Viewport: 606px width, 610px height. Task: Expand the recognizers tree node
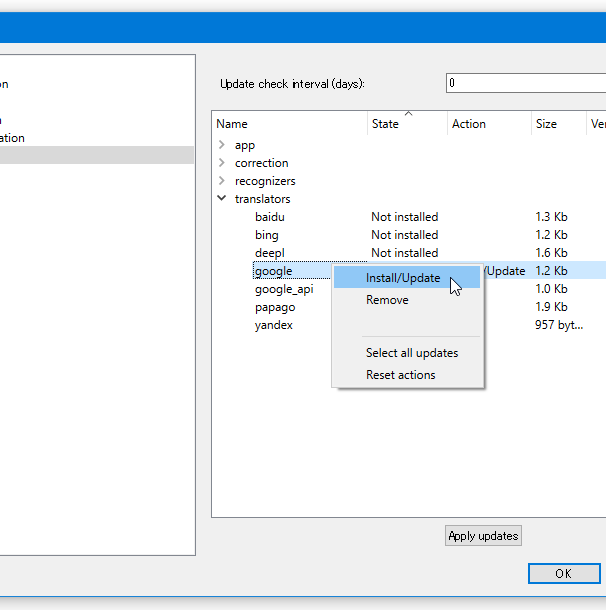pyautogui.click(x=222, y=181)
